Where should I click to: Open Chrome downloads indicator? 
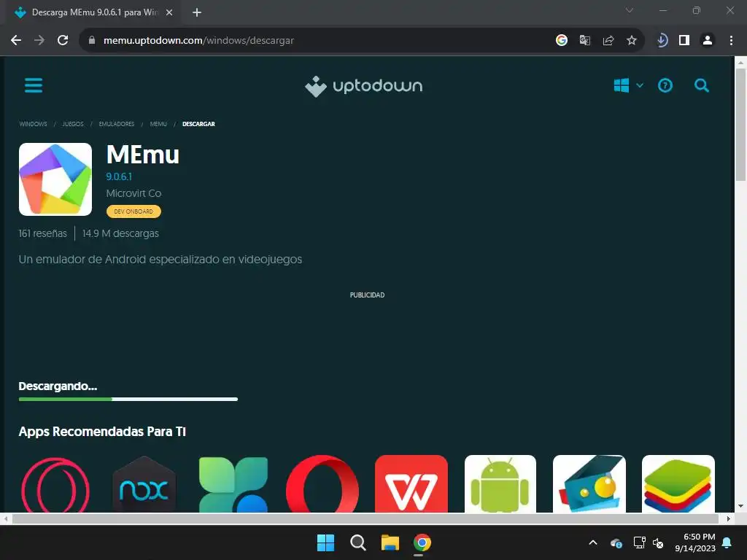[x=662, y=41]
